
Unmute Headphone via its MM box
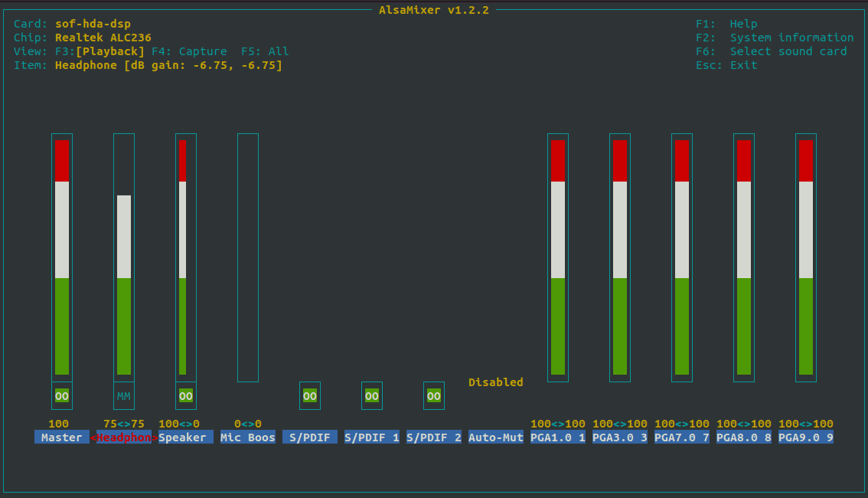point(124,396)
